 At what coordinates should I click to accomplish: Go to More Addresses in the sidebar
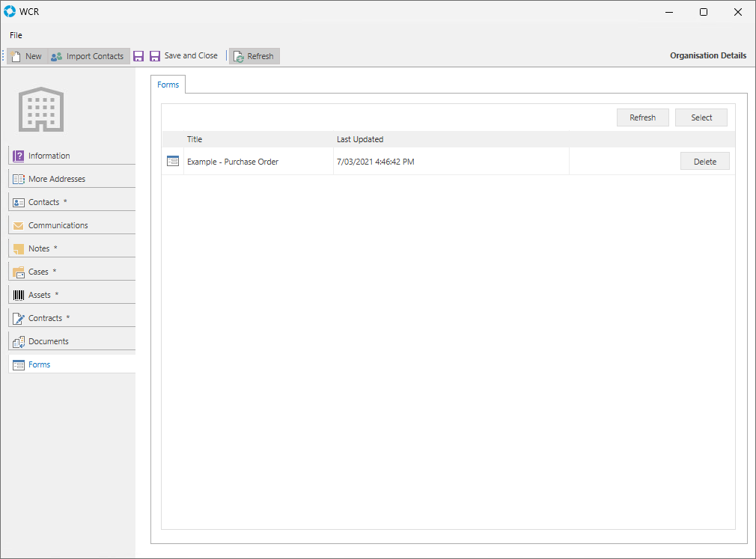(57, 179)
